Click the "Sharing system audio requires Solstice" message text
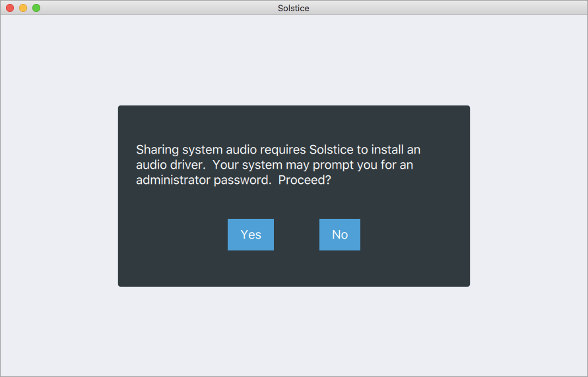The height and width of the screenshot is (377, 588). 278,165
